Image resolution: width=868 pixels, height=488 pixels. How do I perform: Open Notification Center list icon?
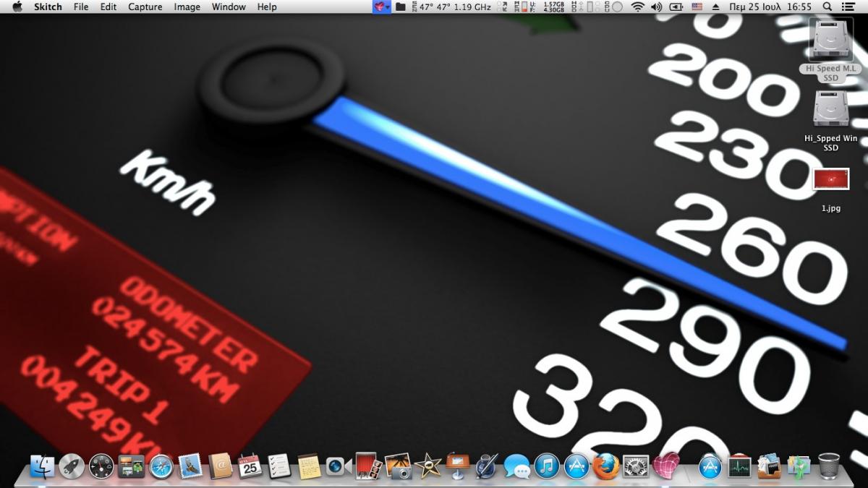[x=849, y=7]
